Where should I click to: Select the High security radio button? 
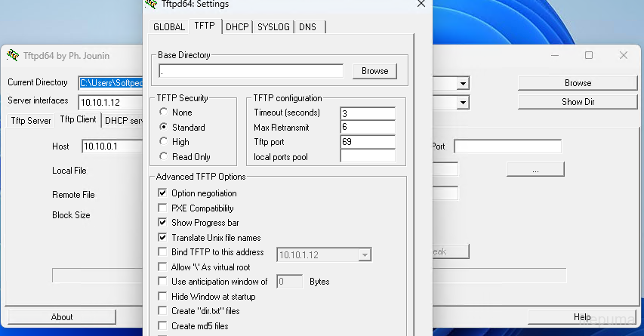[163, 142]
